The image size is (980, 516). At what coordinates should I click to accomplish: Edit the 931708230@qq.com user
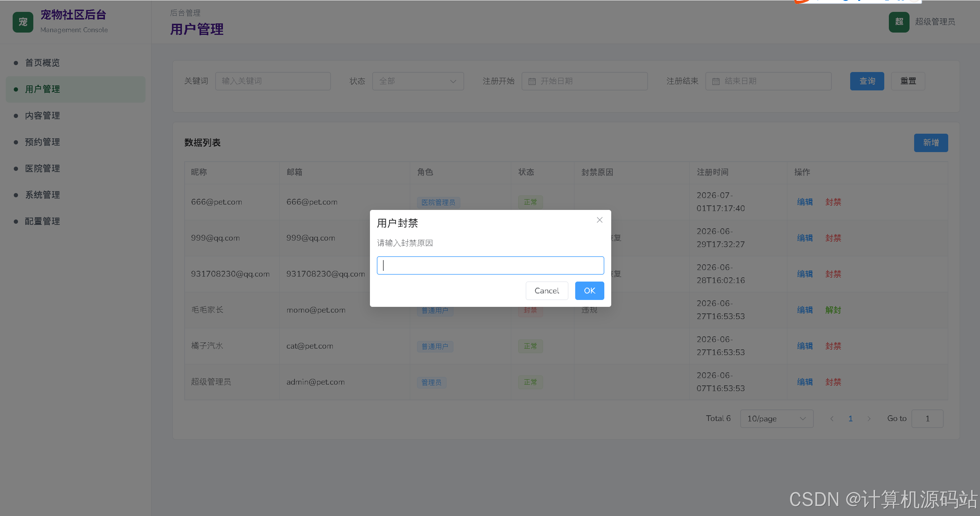[x=805, y=274]
